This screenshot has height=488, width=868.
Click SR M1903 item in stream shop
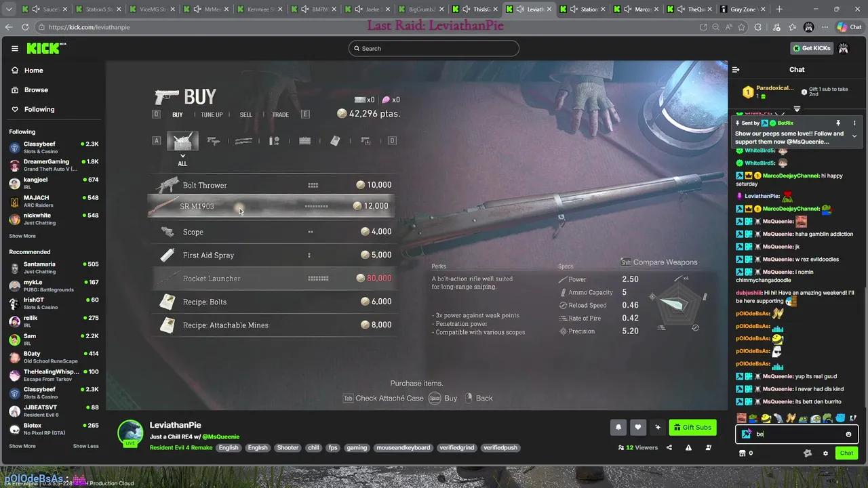[271, 206]
